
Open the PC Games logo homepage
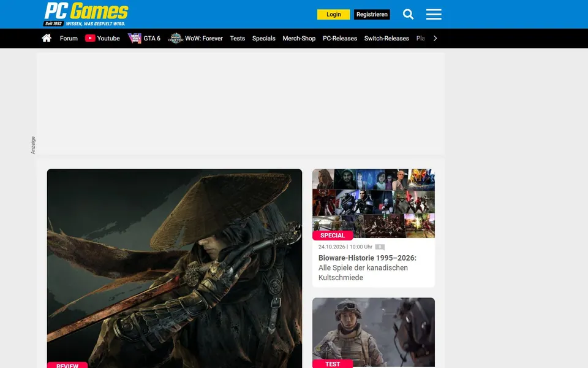86,14
